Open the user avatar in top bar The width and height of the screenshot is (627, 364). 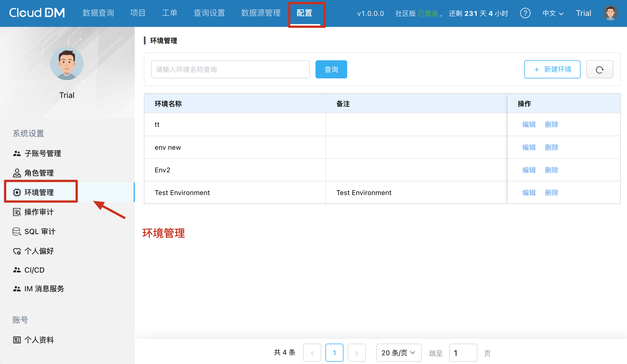[x=610, y=13]
